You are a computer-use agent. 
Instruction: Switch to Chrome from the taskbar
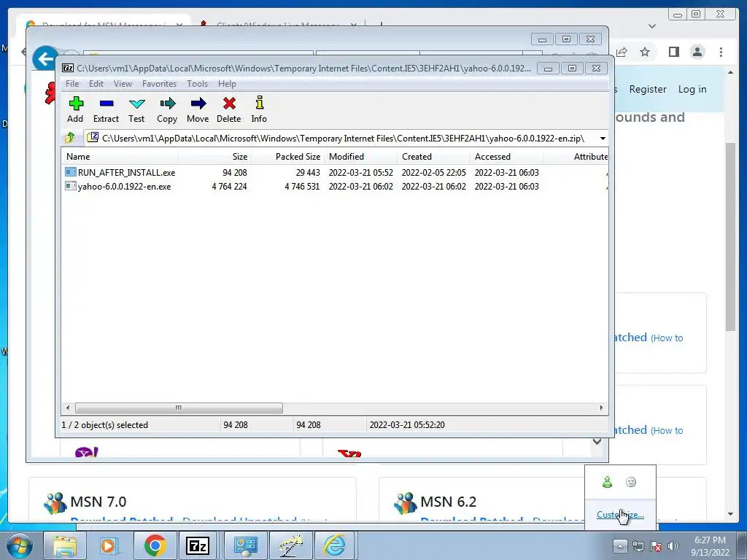[x=155, y=546]
